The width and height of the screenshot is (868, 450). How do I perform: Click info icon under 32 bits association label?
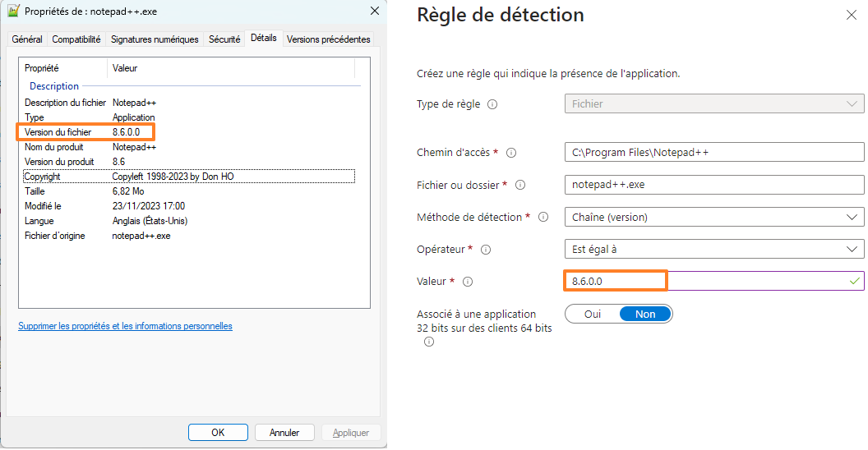coord(428,342)
